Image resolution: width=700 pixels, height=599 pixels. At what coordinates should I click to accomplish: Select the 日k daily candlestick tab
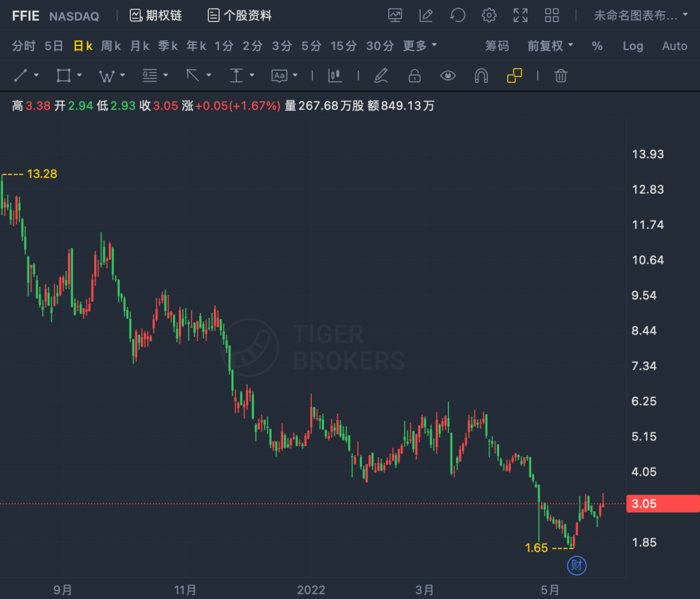[x=83, y=45]
